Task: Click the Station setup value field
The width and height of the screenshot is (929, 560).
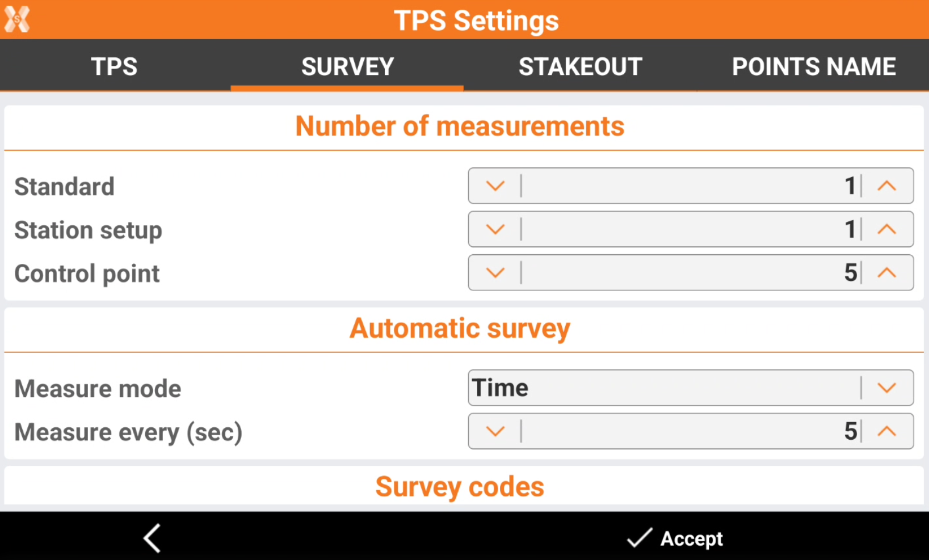Action: click(x=690, y=229)
